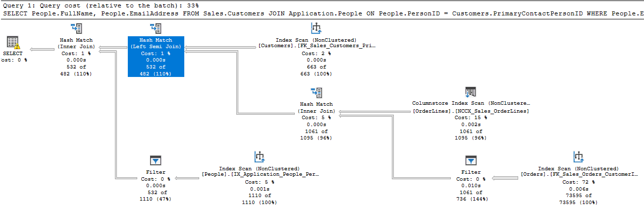This screenshot has height=212, width=644.
Task: Select the Columnstore Index Scan icon
Action: (x=471, y=92)
